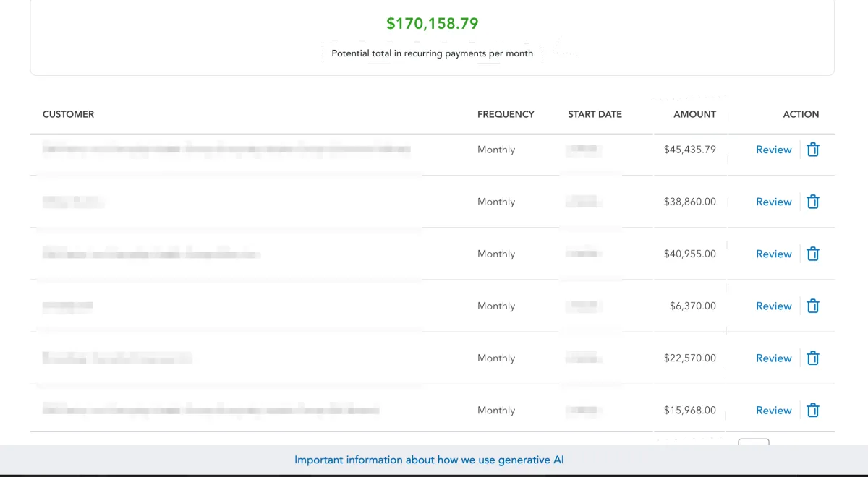Delete the $45,435.79 recurring payment
Screen dimensions: 868x477
coord(813,150)
